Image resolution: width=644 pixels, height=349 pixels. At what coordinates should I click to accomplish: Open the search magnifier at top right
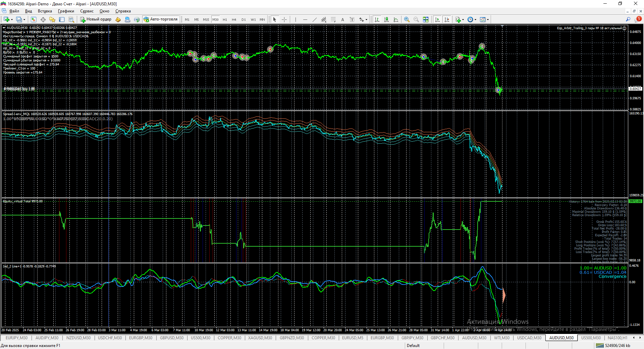point(628,19)
